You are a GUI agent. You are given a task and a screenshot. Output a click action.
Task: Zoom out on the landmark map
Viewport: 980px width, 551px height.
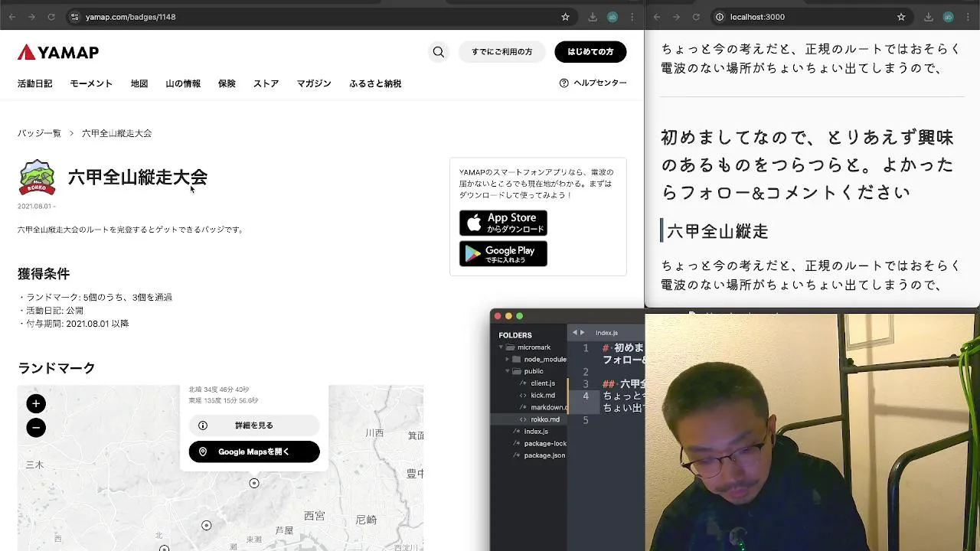tap(36, 428)
